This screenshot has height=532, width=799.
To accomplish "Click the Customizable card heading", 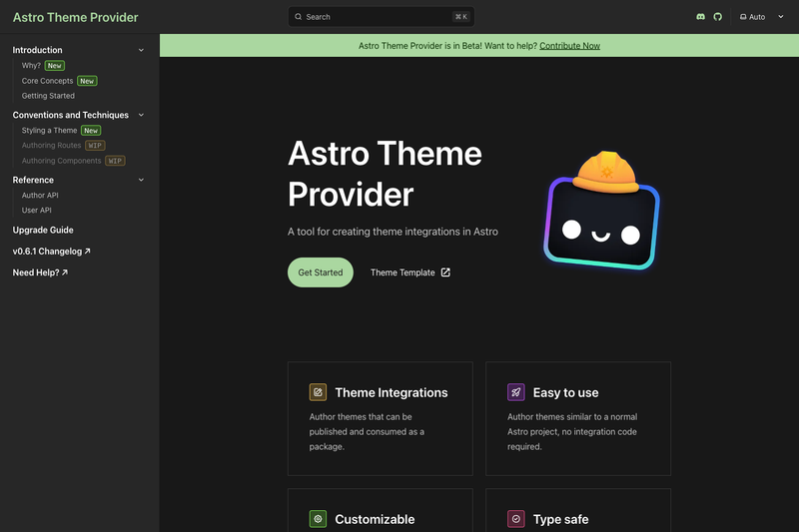I will [375, 519].
